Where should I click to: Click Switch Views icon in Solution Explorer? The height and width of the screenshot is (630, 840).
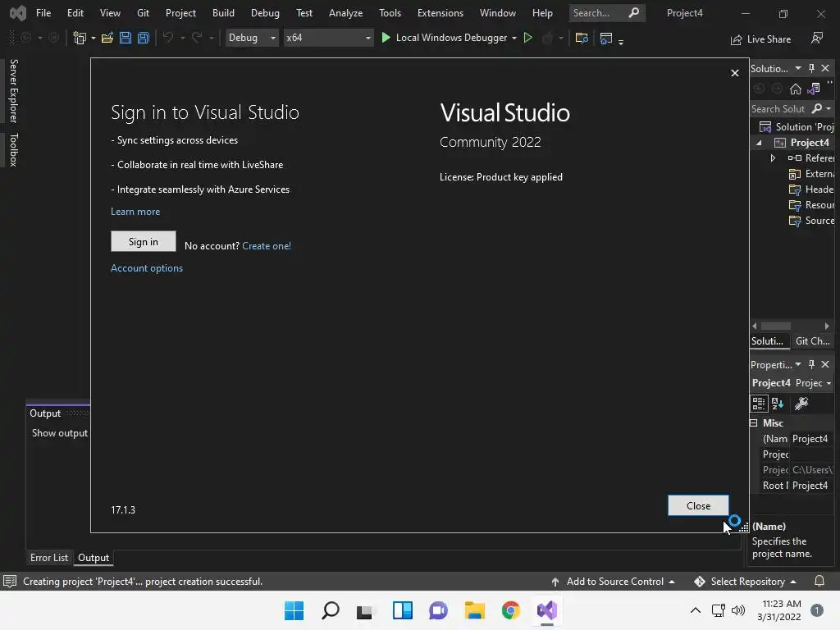pos(814,89)
